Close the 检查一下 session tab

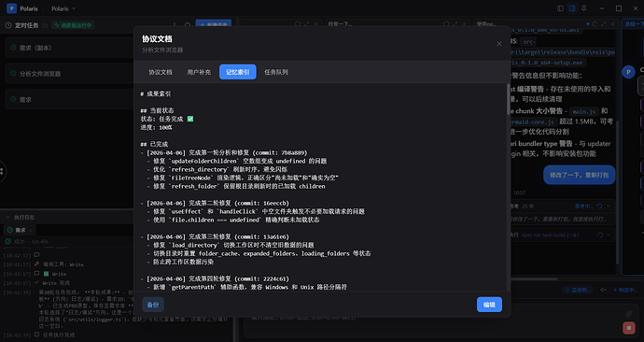(464, 24)
